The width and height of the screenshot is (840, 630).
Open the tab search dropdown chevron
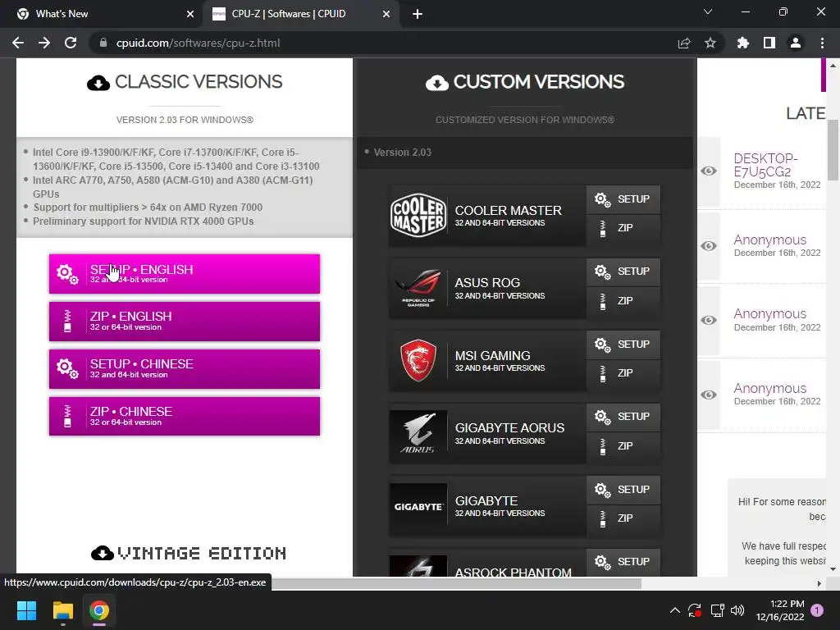708,11
